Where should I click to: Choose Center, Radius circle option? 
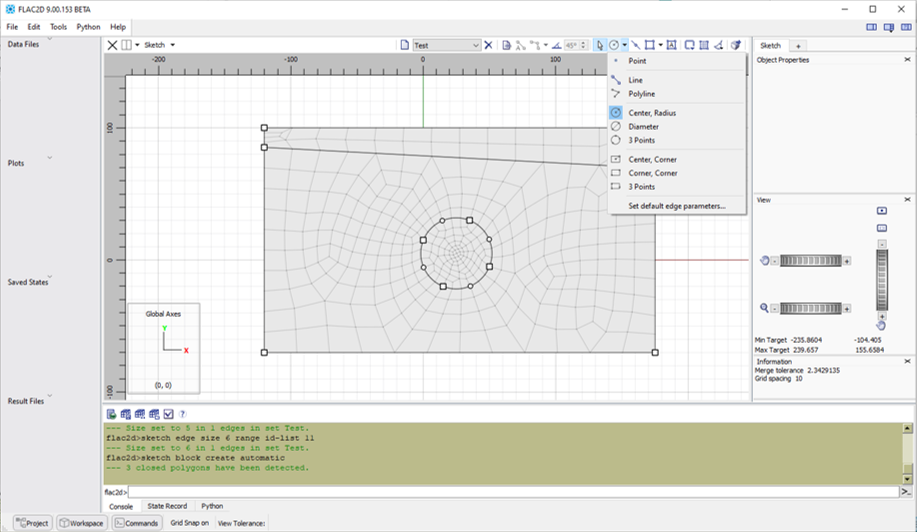(x=652, y=113)
